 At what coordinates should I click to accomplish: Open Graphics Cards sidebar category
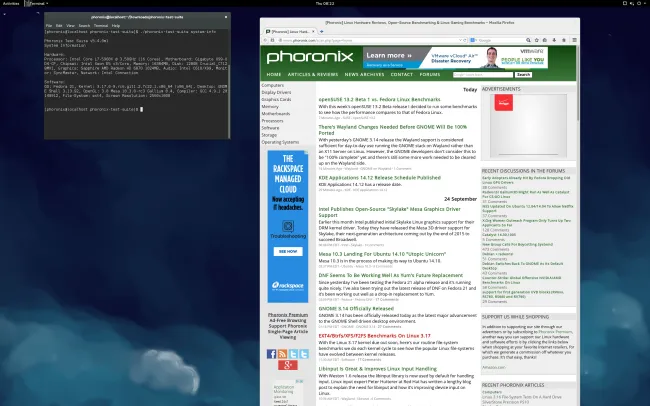pyautogui.click(x=276, y=100)
